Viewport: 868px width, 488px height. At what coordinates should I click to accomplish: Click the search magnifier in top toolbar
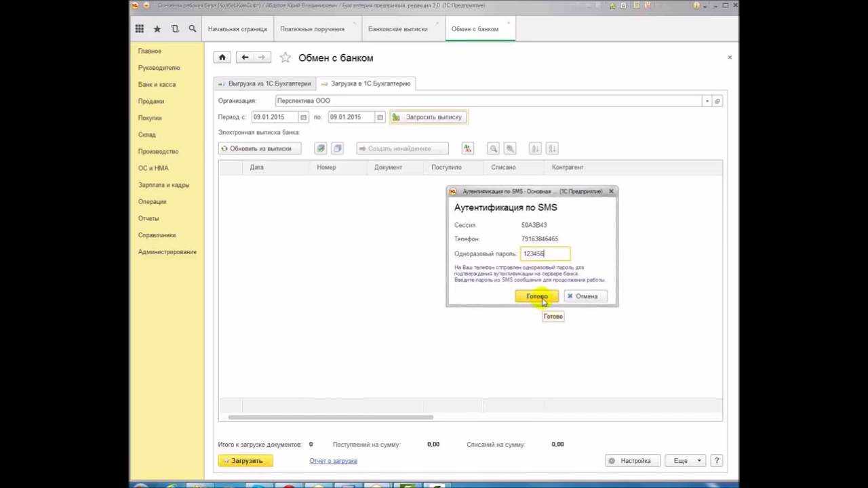pyautogui.click(x=193, y=29)
